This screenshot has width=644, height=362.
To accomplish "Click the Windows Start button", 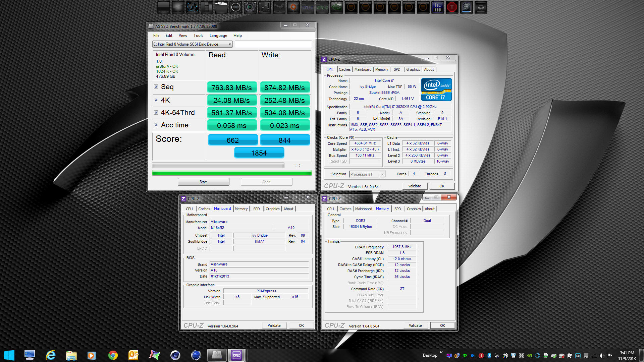I will point(9,355).
